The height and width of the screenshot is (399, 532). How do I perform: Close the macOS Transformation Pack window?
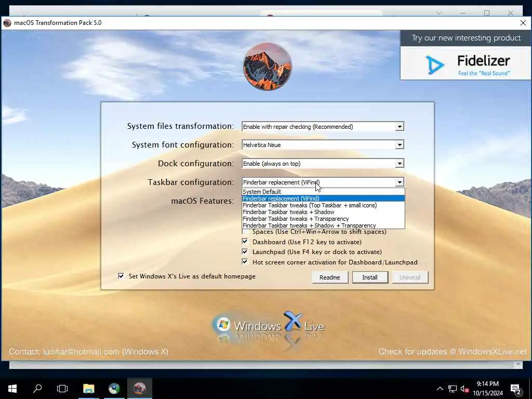[x=523, y=23]
